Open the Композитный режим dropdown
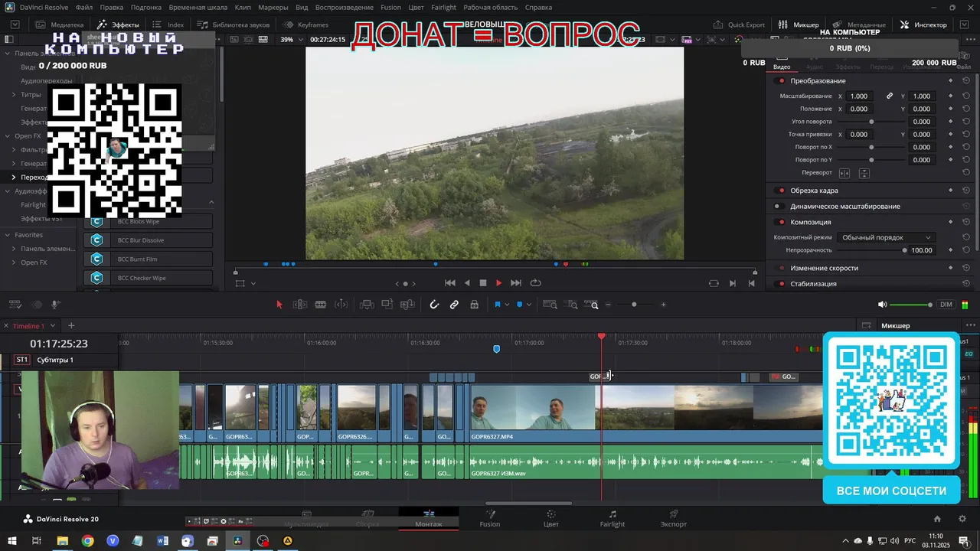 click(886, 237)
